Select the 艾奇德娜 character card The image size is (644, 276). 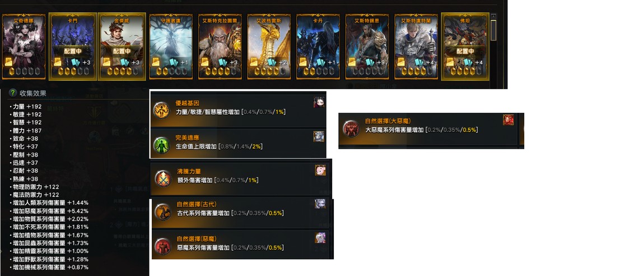(x=24, y=47)
